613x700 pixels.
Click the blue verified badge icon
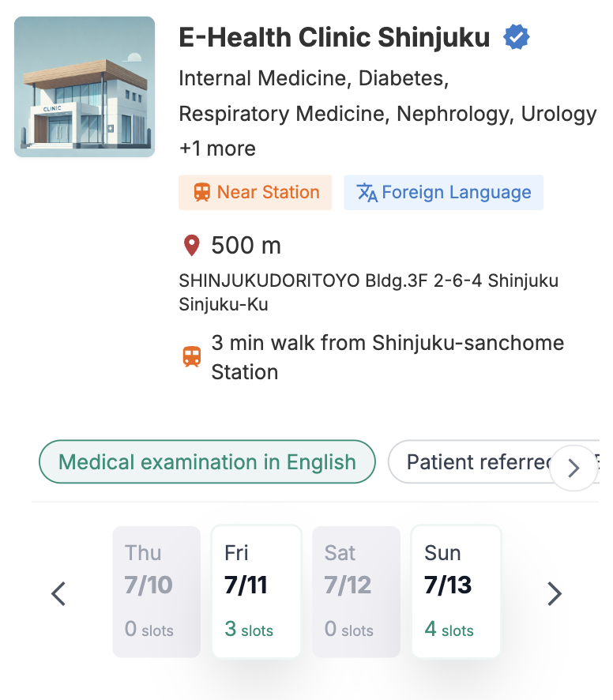pos(517,37)
